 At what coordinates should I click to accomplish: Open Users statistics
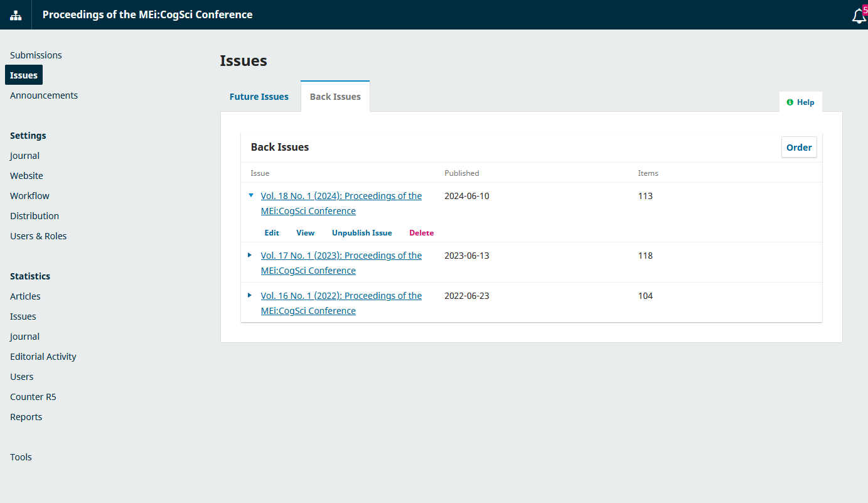pos(22,377)
